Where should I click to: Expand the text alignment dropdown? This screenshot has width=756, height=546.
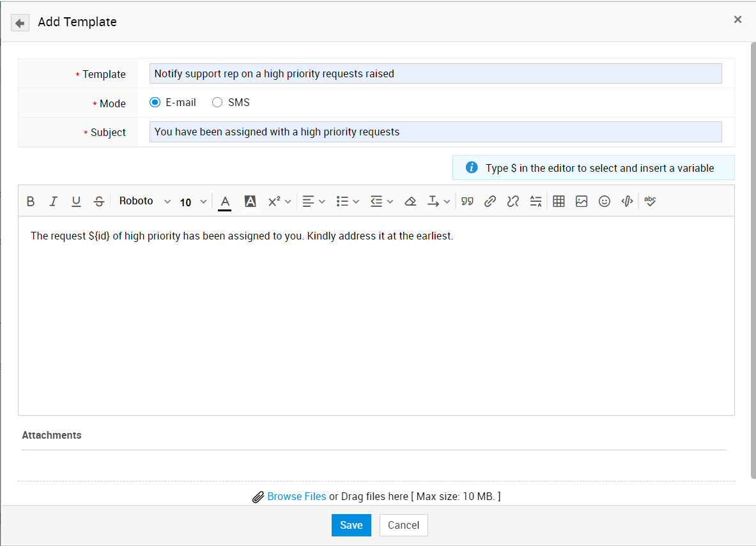[x=314, y=201]
